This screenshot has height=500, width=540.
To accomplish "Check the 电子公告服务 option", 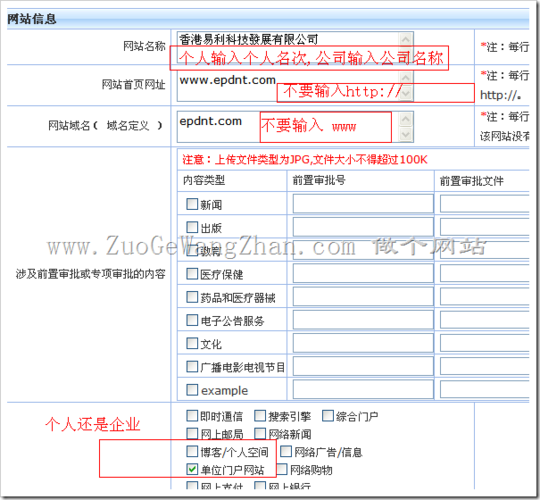I will click(192, 320).
